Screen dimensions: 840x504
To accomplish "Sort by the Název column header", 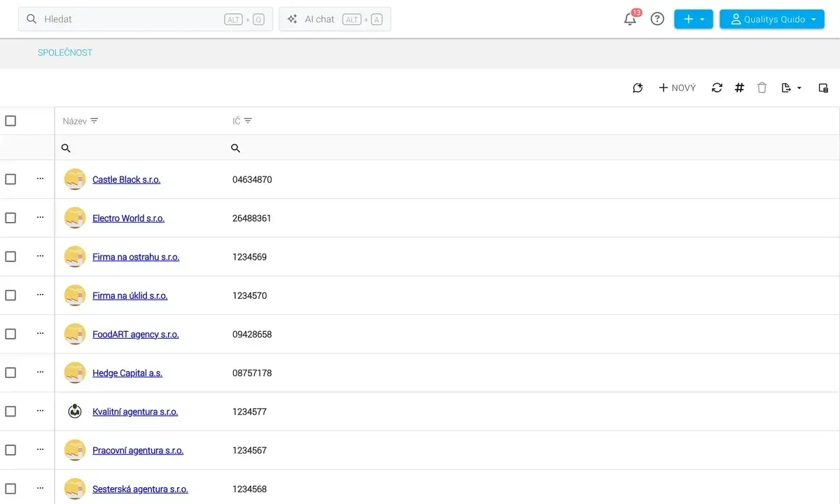I will coord(75,121).
